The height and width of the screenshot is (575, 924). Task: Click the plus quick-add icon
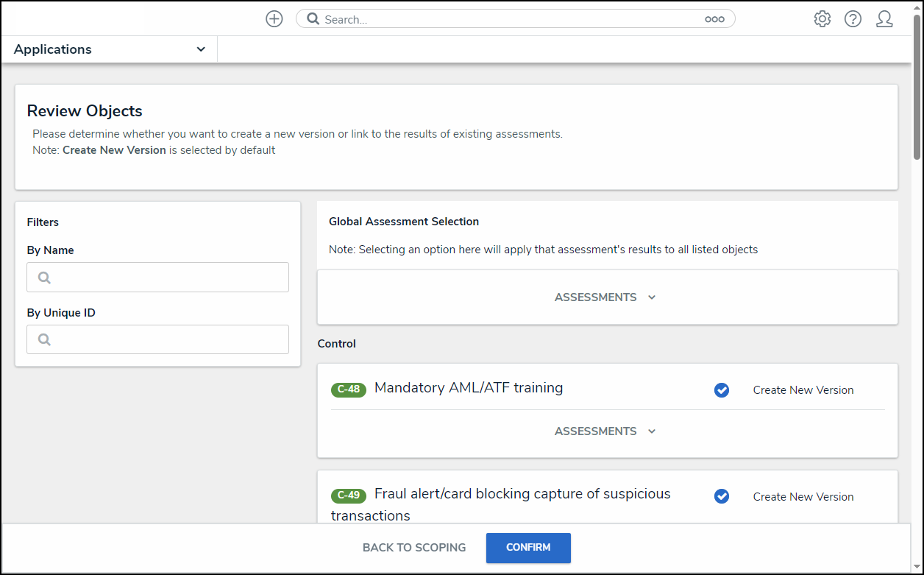274,19
